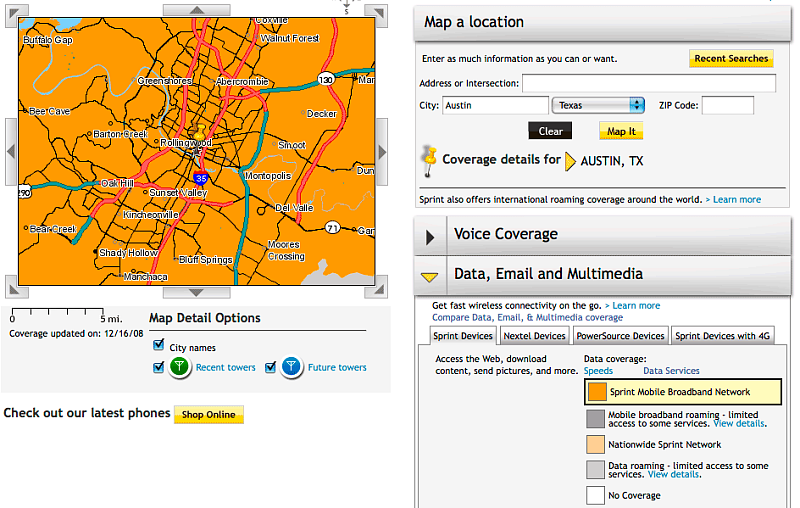Click the ZIP Code field
The height and width of the screenshot is (508, 800).
click(x=728, y=105)
